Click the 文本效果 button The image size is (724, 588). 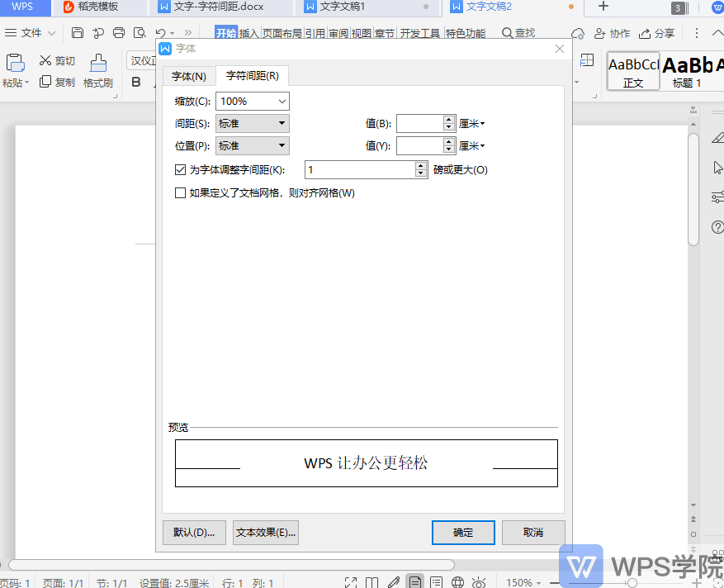click(x=265, y=532)
